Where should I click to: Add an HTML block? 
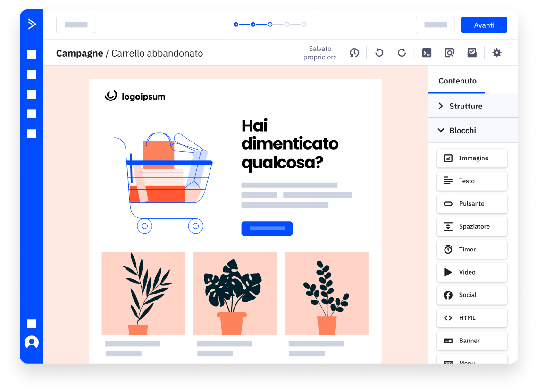tap(472, 318)
